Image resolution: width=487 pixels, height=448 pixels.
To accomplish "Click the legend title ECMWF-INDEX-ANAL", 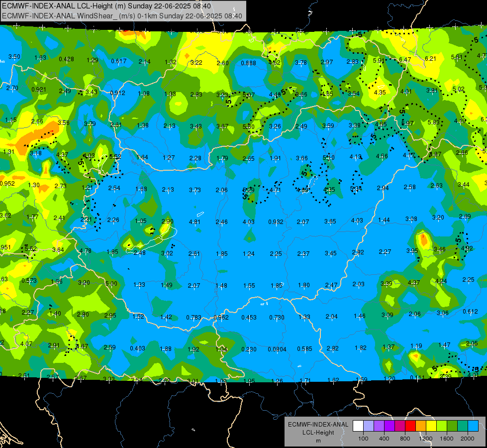I will coord(318,425).
